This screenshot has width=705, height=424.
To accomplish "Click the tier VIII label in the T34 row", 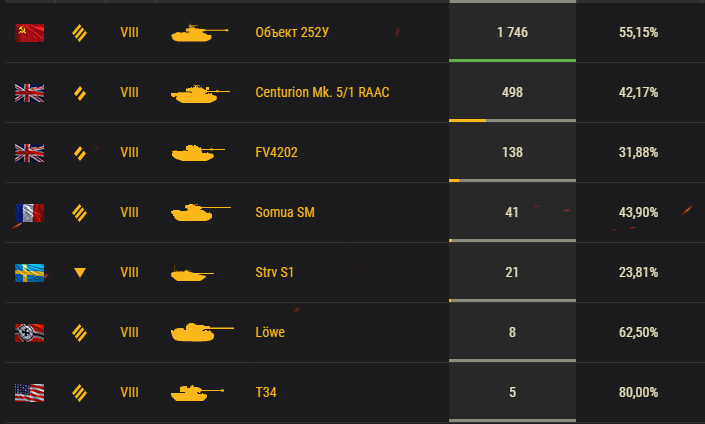I will pos(129,392).
